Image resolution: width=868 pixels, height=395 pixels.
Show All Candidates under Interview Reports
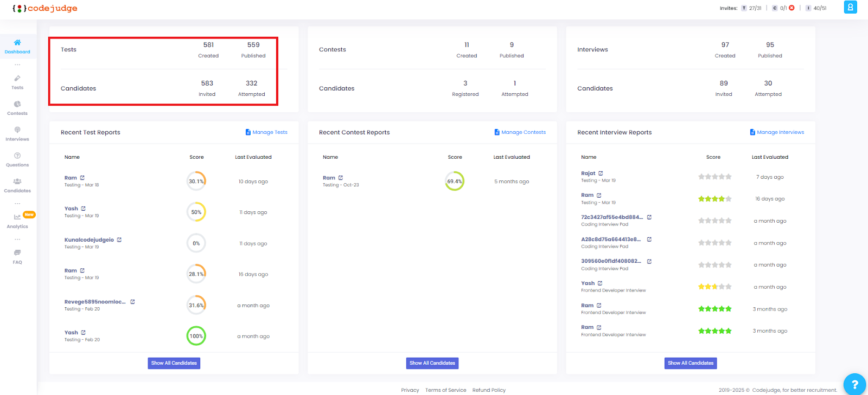click(691, 363)
